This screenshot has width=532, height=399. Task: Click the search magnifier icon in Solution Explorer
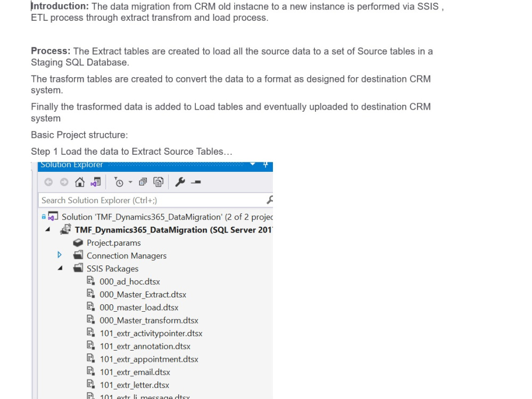coord(270,200)
